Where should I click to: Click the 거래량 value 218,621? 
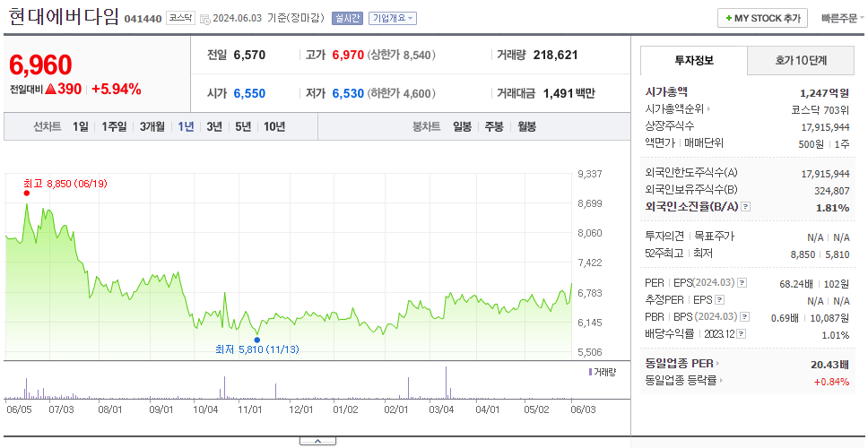[555, 55]
